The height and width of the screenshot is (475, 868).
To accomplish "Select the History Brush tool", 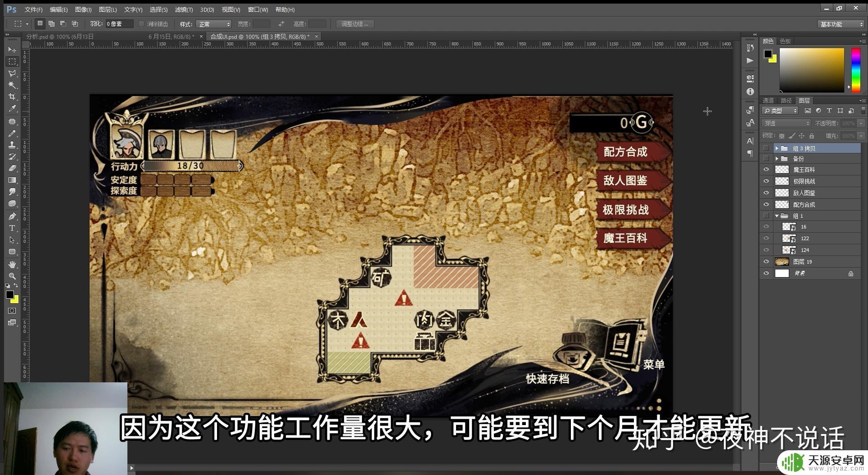I will [x=12, y=157].
